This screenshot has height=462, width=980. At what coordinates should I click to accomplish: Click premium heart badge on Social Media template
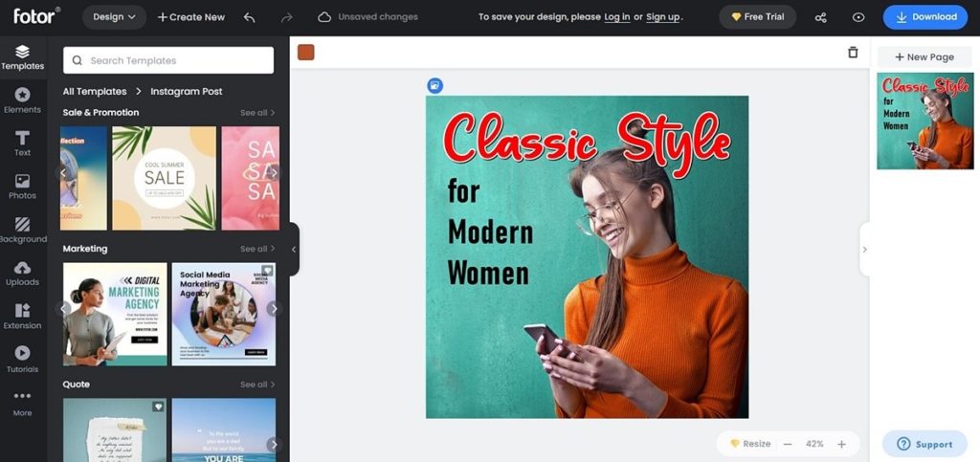tap(268, 271)
